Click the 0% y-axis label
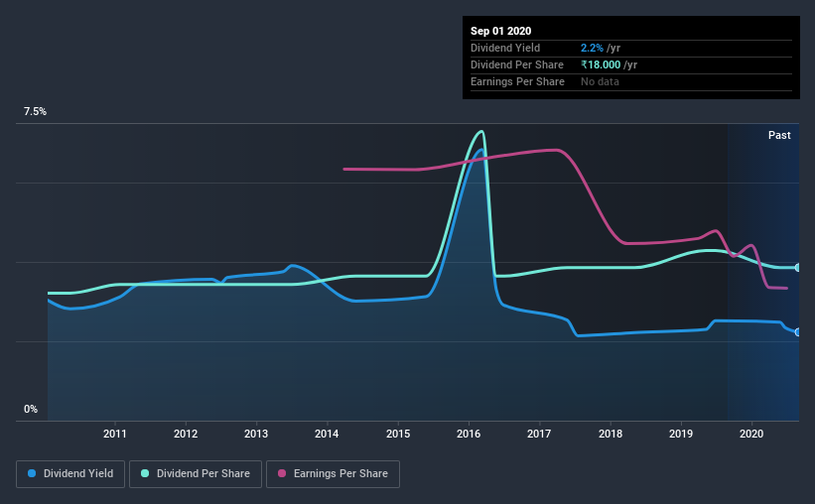815x504 pixels. coord(31,409)
